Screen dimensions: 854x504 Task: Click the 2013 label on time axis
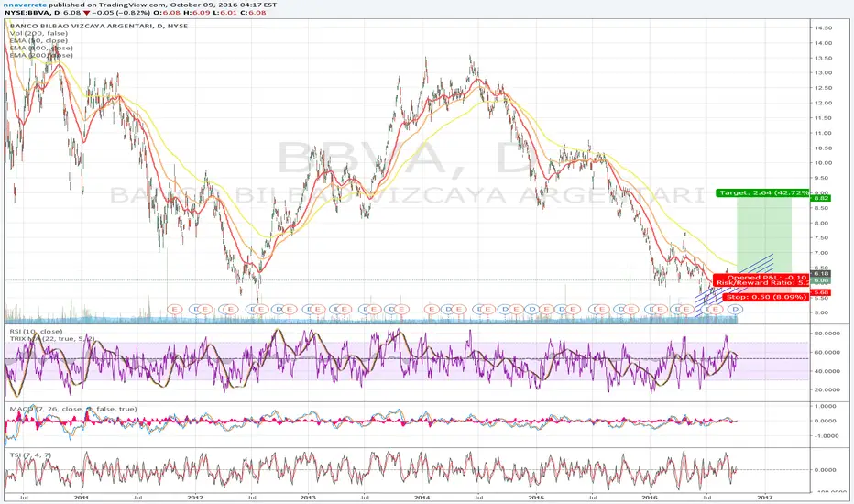pyautogui.click(x=308, y=497)
